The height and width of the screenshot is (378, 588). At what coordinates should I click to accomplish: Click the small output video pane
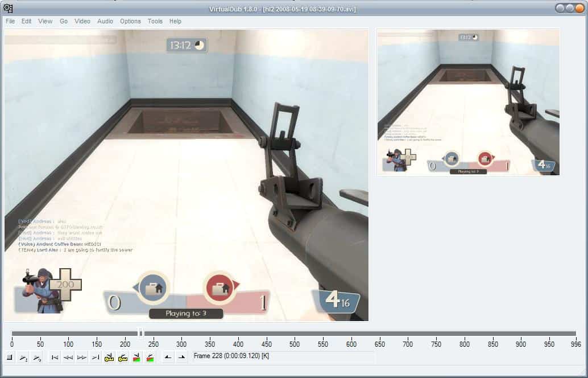tap(469, 102)
